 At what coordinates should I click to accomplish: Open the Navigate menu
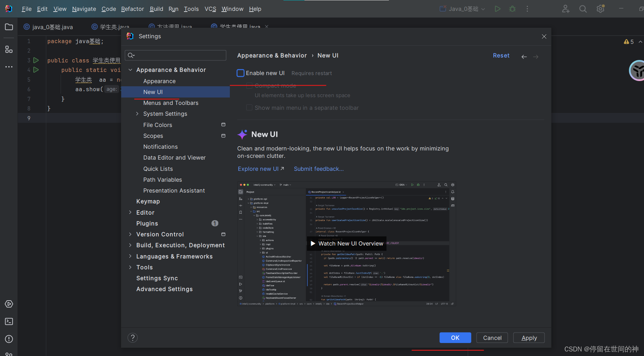[x=84, y=9]
